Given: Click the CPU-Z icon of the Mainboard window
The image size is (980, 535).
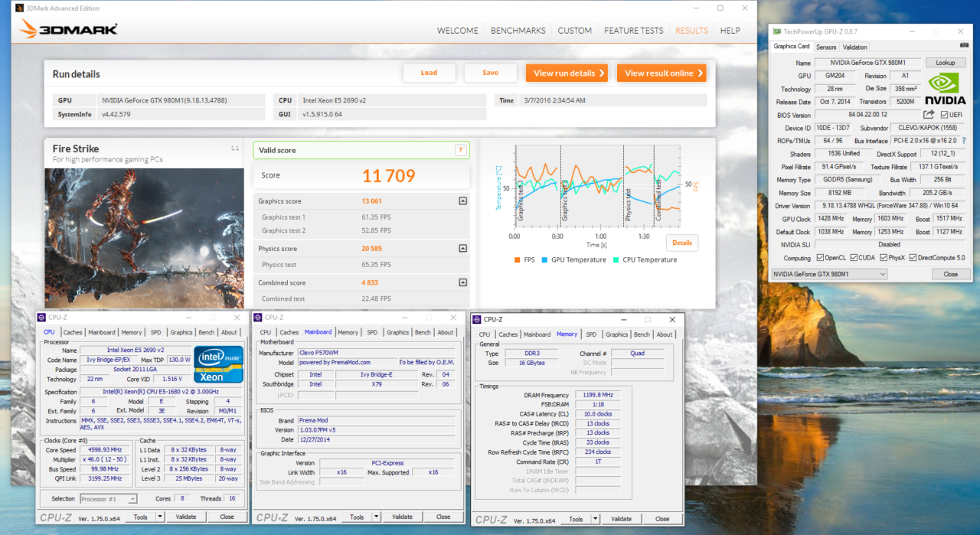Looking at the screenshot, I should click(259, 317).
